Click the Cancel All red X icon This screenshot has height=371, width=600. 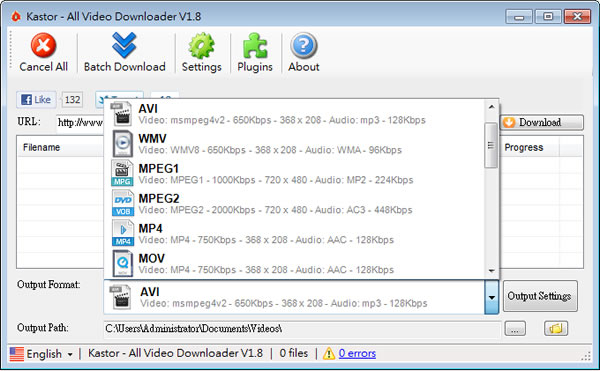tap(43, 45)
